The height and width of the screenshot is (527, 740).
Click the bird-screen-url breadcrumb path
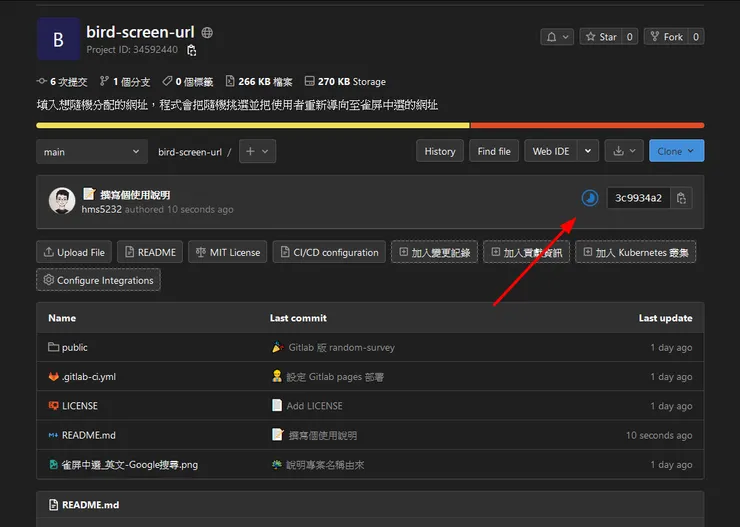pyautogui.click(x=190, y=152)
